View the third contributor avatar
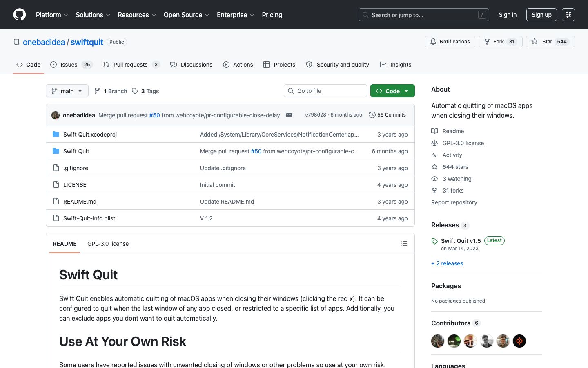 point(470,341)
